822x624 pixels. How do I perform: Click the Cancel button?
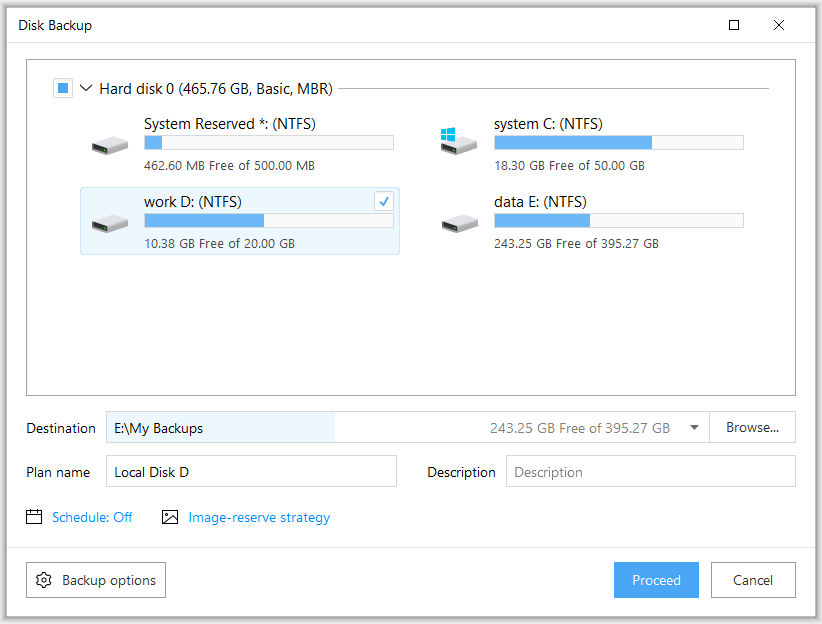tap(753, 580)
